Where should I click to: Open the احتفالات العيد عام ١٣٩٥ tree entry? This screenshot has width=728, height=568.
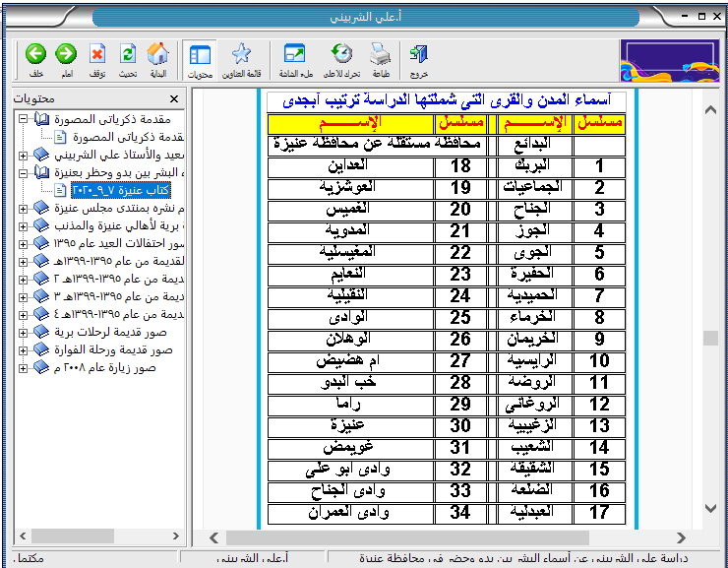119,244
